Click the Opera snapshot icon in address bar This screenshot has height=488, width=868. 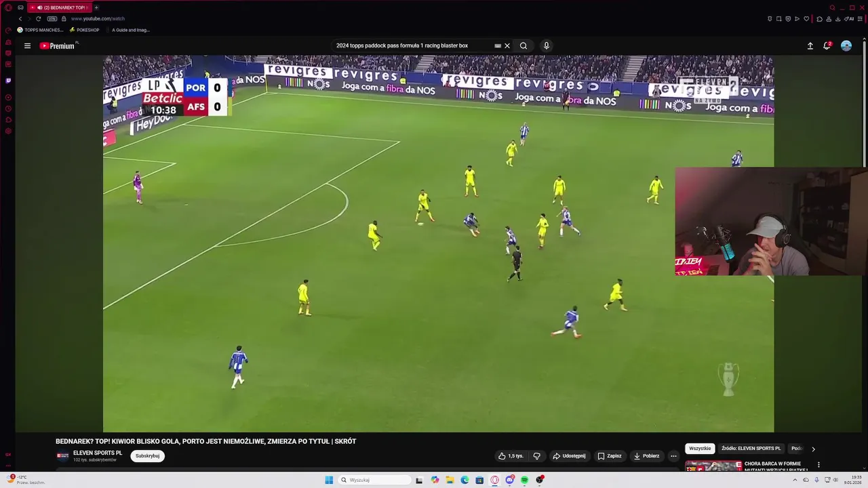(778, 19)
